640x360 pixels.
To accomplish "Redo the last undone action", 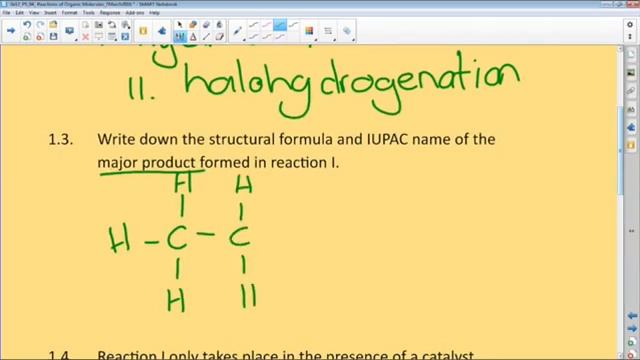I will (40, 24).
